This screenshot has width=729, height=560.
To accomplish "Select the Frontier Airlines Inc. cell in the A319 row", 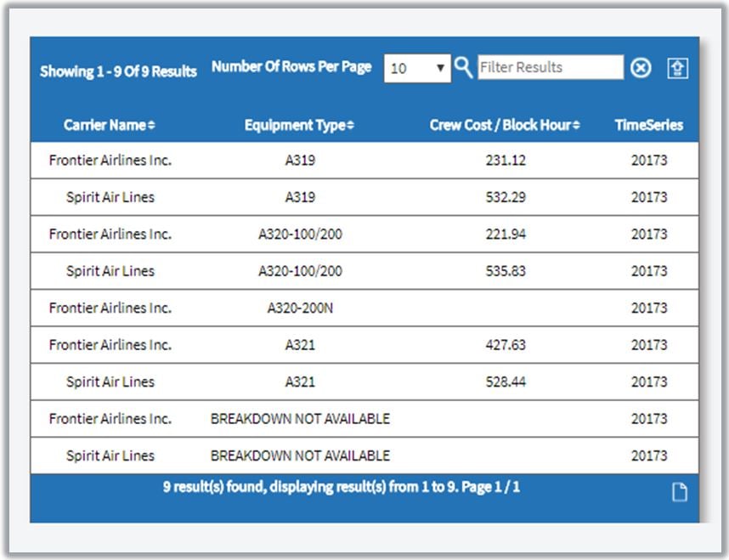I will [110, 160].
